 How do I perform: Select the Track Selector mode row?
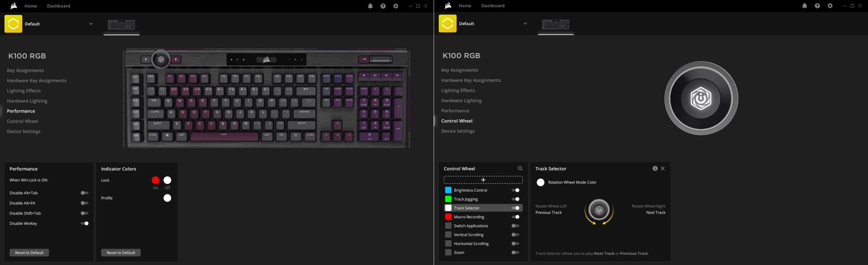point(483,208)
